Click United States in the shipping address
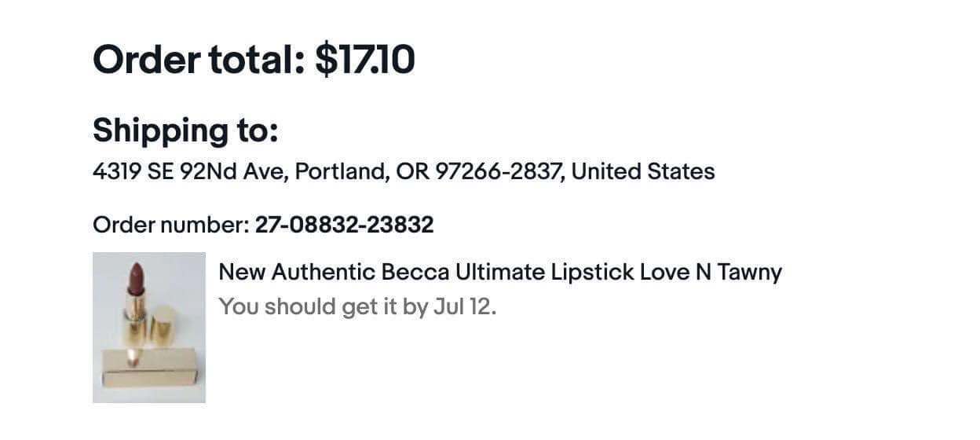The width and height of the screenshot is (980, 440). click(643, 171)
